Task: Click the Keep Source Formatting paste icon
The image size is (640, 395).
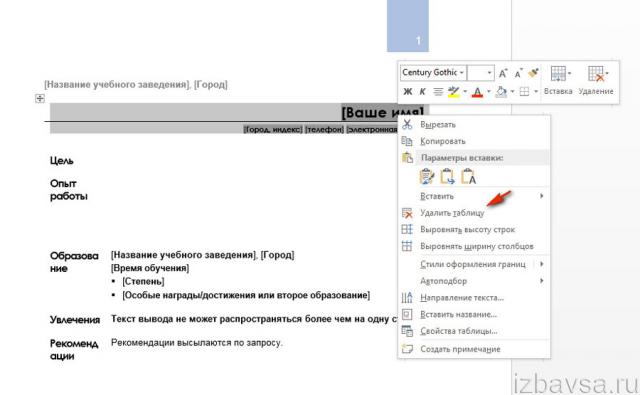Action: point(426,177)
